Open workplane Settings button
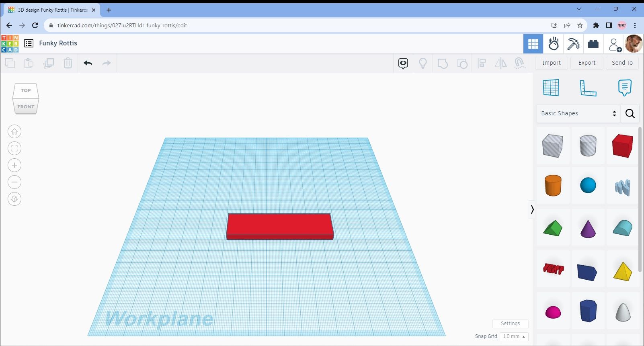This screenshot has width=644, height=346. click(510, 323)
